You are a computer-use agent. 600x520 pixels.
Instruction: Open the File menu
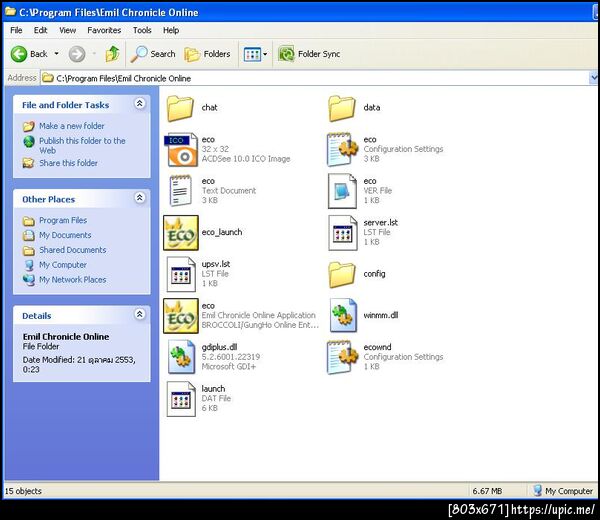click(16, 30)
